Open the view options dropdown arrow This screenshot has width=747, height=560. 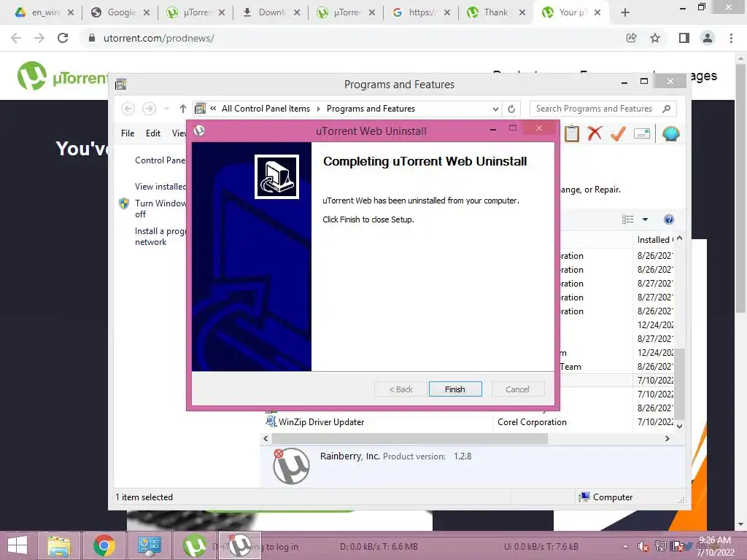click(x=645, y=219)
